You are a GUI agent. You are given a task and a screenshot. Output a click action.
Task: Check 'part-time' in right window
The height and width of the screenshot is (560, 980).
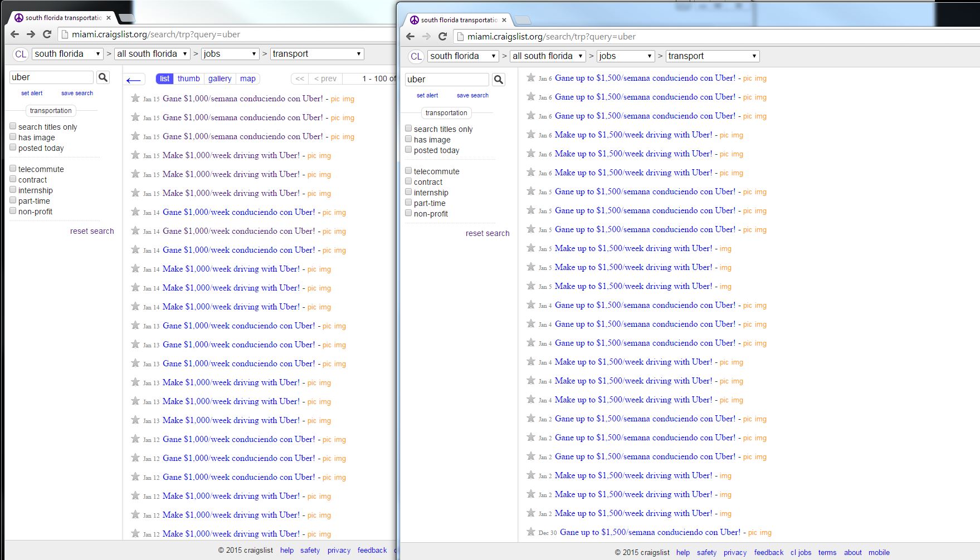tap(408, 203)
